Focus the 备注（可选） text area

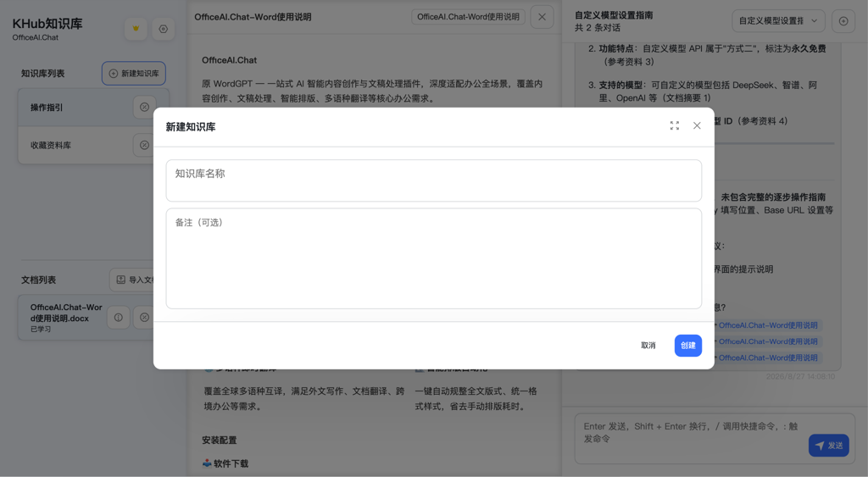pyautogui.click(x=433, y=258)
